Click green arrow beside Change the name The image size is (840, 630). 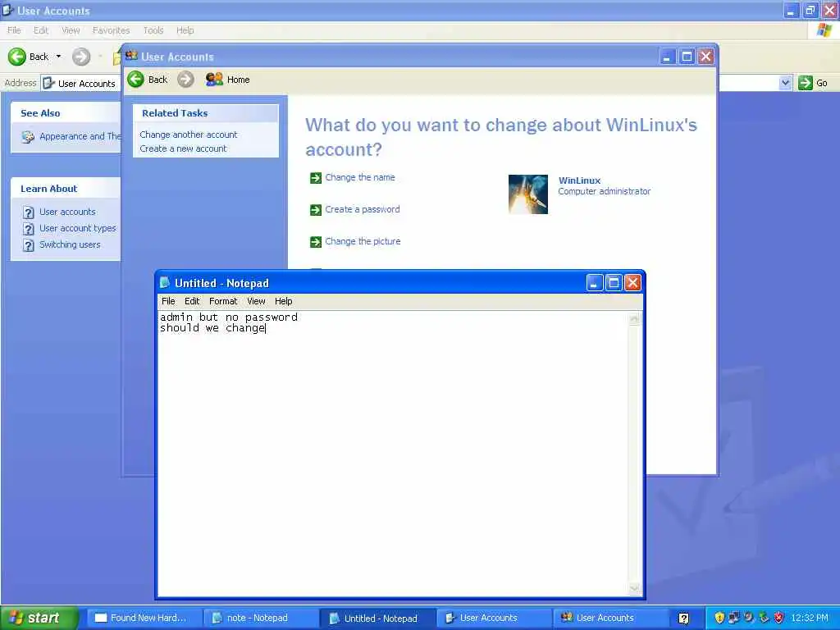click(x=316, y=178)
